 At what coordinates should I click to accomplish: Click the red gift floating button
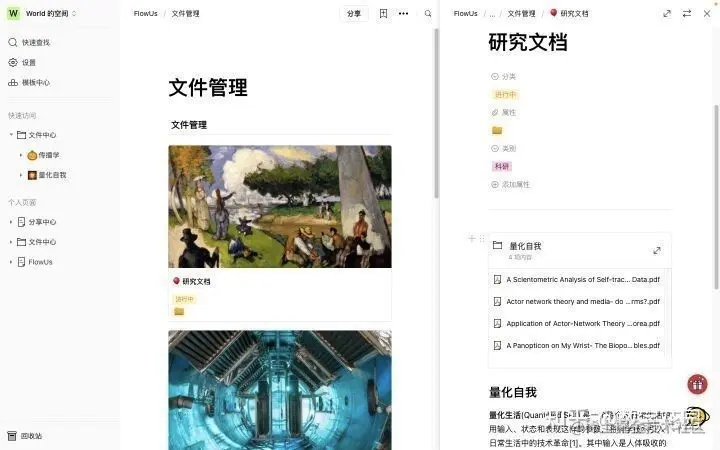pos(698,385)
